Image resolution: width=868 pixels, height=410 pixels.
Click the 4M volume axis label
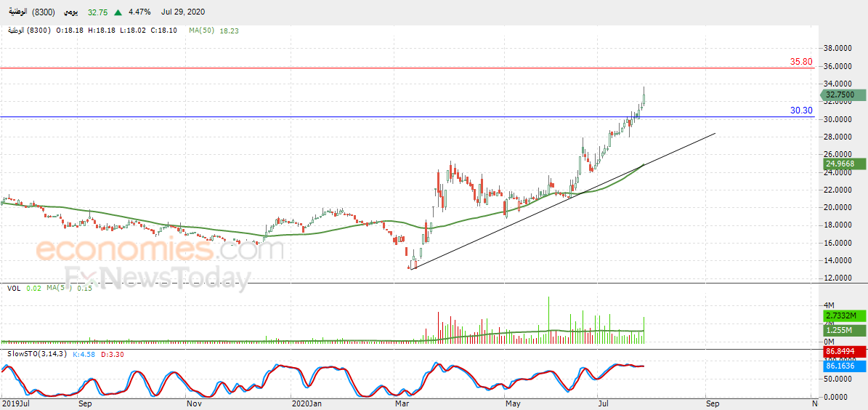click(830, 305)
